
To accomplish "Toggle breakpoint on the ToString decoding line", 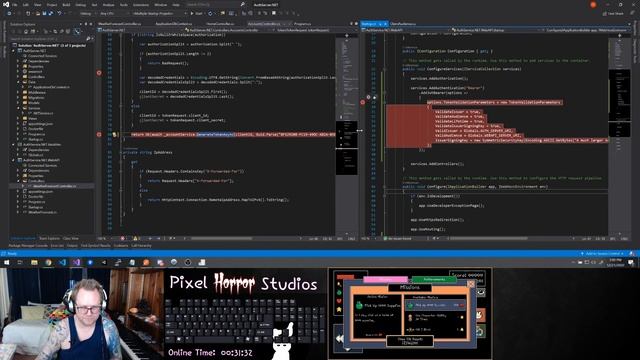I will [99, 73].
